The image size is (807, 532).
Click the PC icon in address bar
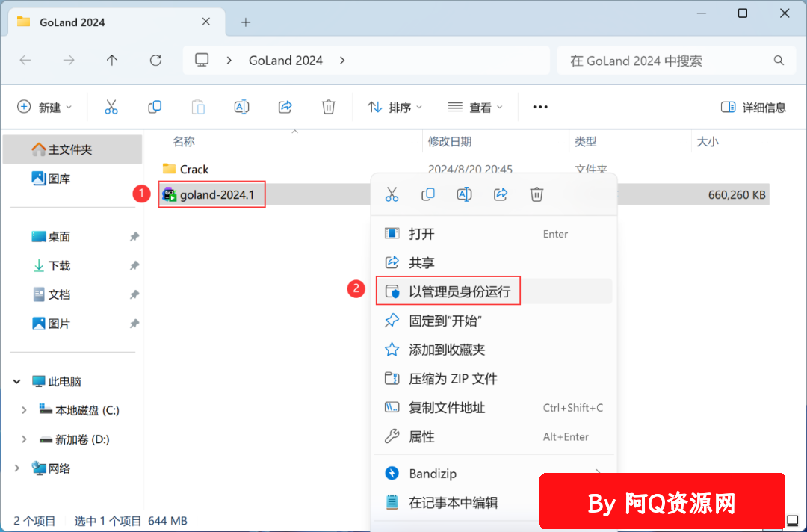[x=202, y=61]
